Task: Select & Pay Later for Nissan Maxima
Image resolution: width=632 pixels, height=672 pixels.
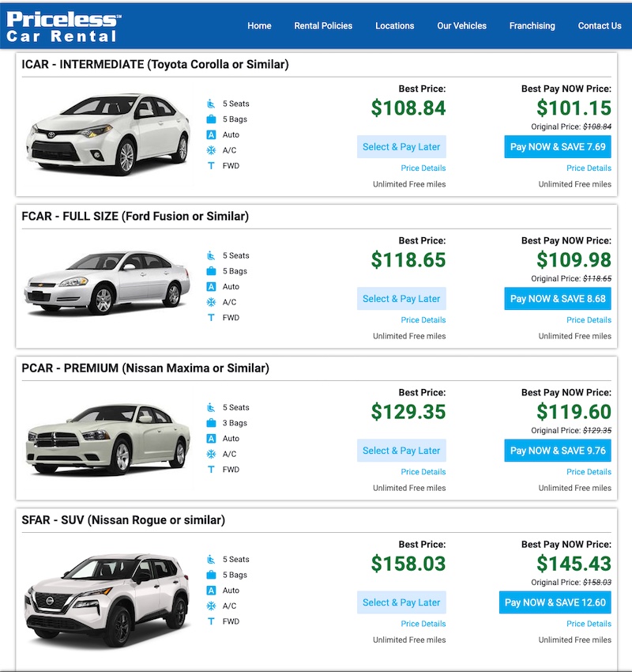Action: click(x=401, y=451)
